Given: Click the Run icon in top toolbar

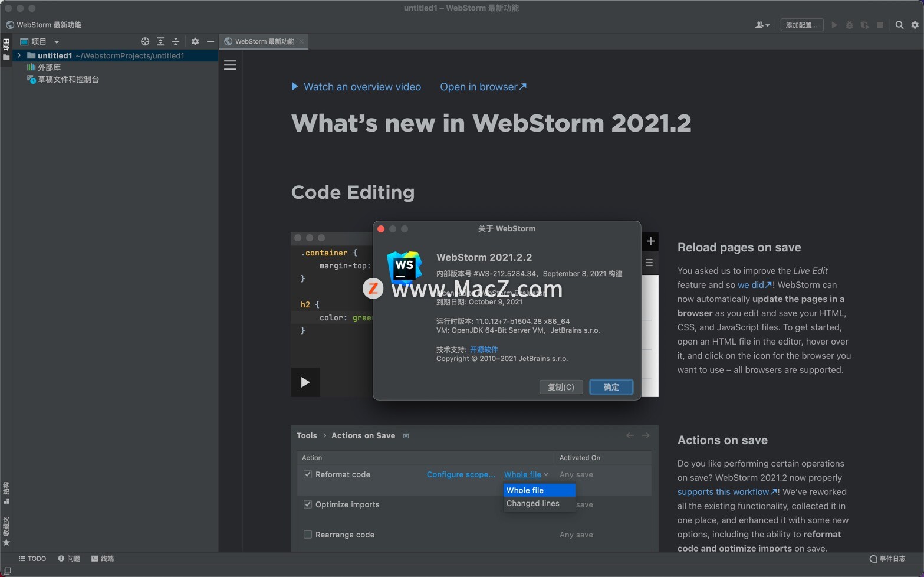Looking at the screenshot, I should coord(834,25).
